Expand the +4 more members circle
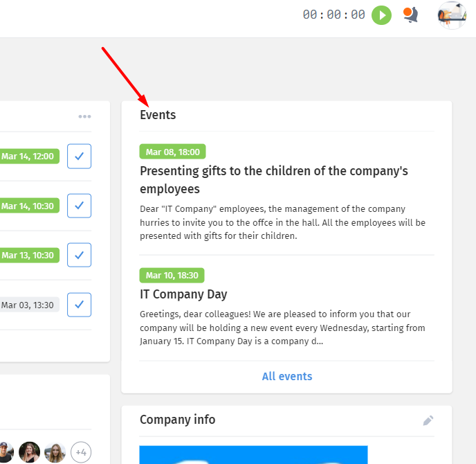 pyautogui.click(x=81, y=452)
